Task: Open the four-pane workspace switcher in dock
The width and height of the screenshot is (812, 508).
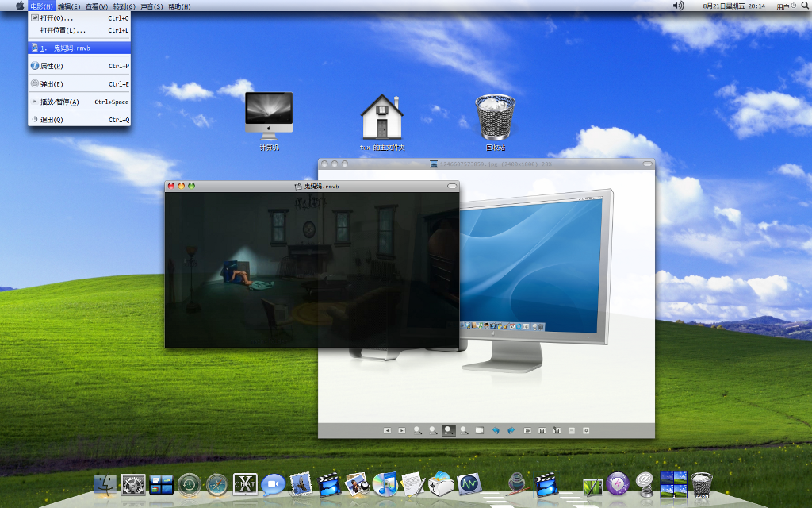Action: 673,485
